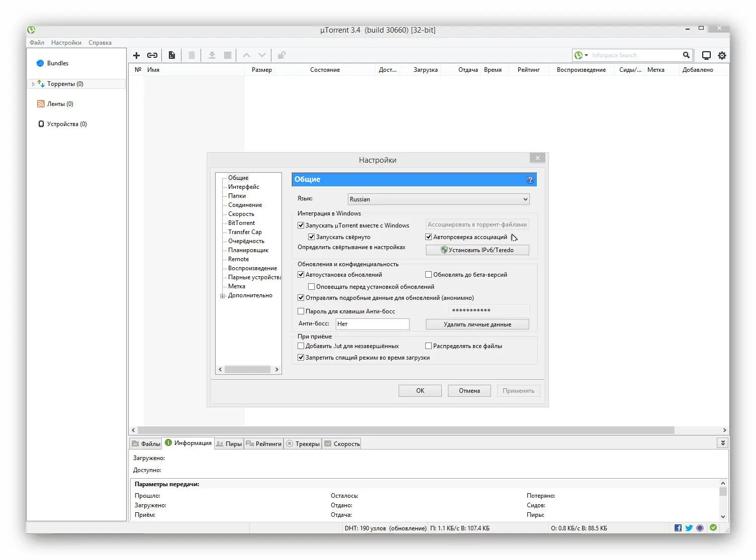Click the Анти-босс hotkey input field

coord(372,324)
